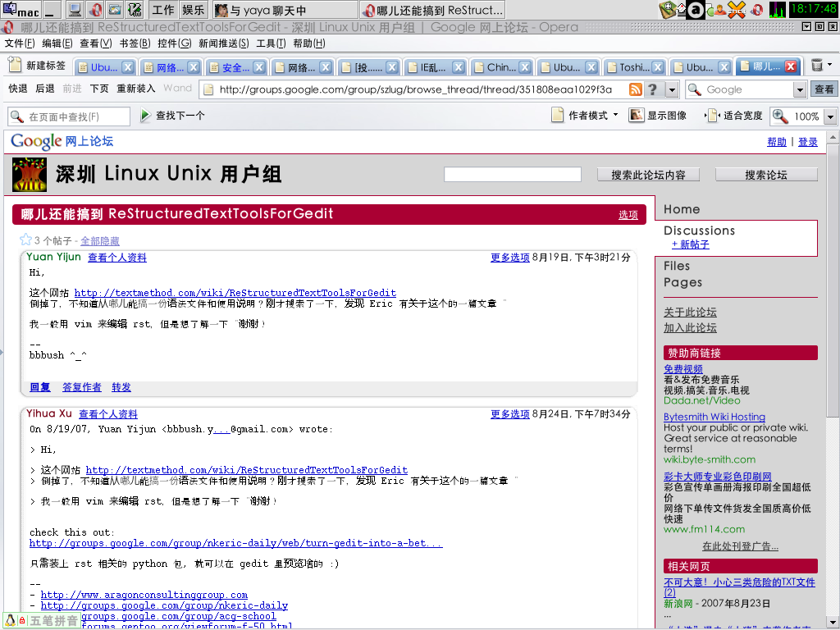Screen dimensions: 840x630
Task: Click the 全部隐藏 collapse all link
Action: pos(99,241)
